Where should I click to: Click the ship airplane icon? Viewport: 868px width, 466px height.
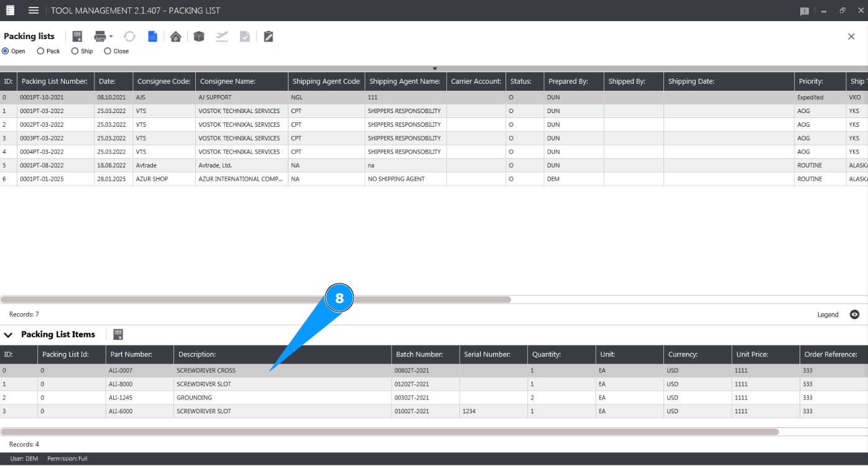pyautogui.click(x=222, y=37)
